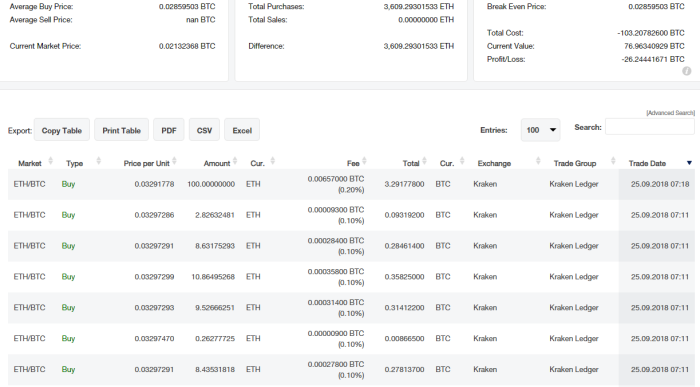
Task: Click Total Cost value -103.20782600 BTC
Action: pos(651,33)
